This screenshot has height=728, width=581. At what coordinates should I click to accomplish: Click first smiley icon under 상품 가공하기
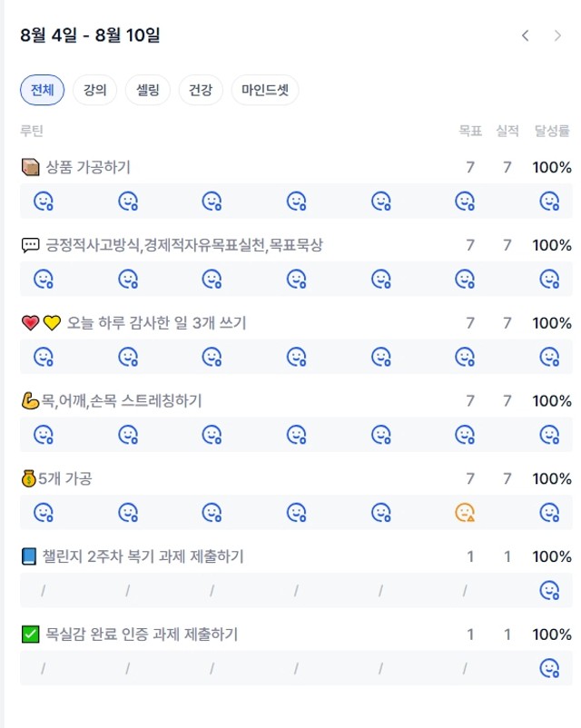pyautogui.click(x=44, y=201)
